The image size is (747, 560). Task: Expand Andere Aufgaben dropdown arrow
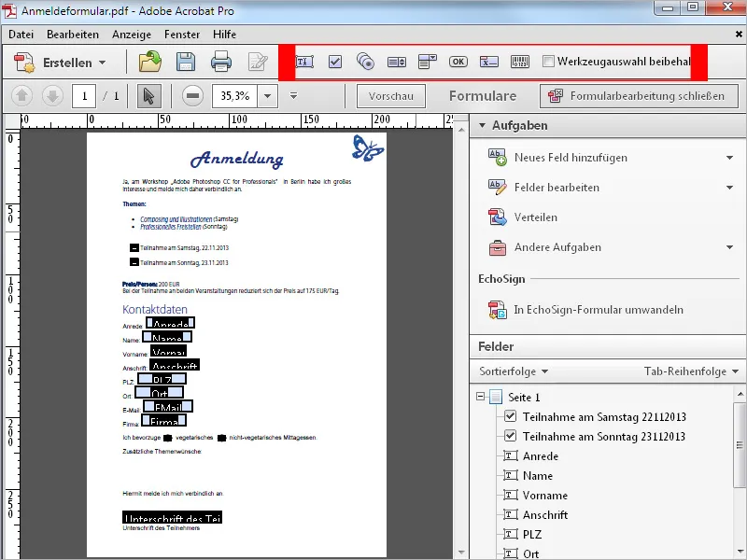tap(729, 247)
